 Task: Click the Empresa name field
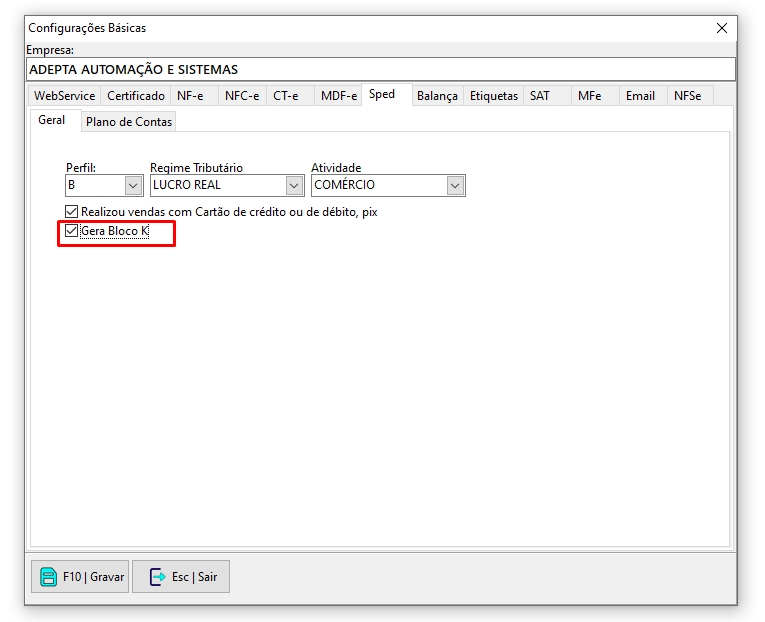tap(380, 70)
